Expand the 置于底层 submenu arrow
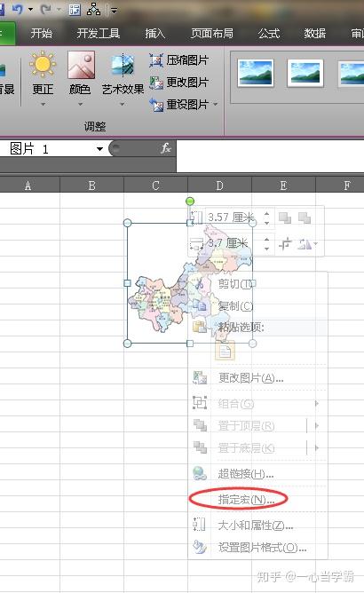Screen dimensions: 364x593 pos(317,448)
